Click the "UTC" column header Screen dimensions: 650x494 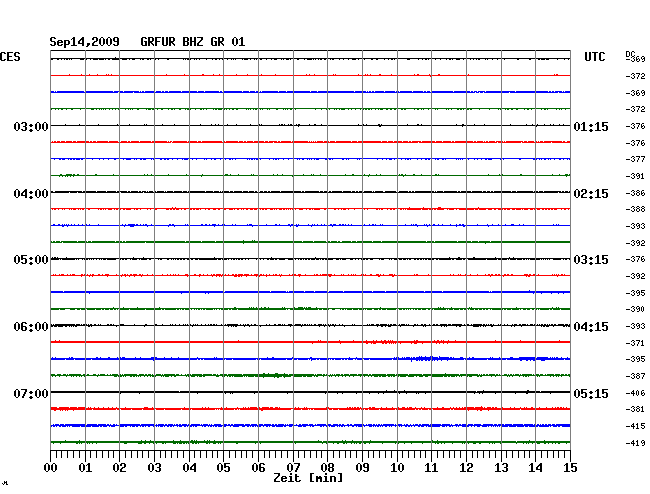[x=595, y=57]
